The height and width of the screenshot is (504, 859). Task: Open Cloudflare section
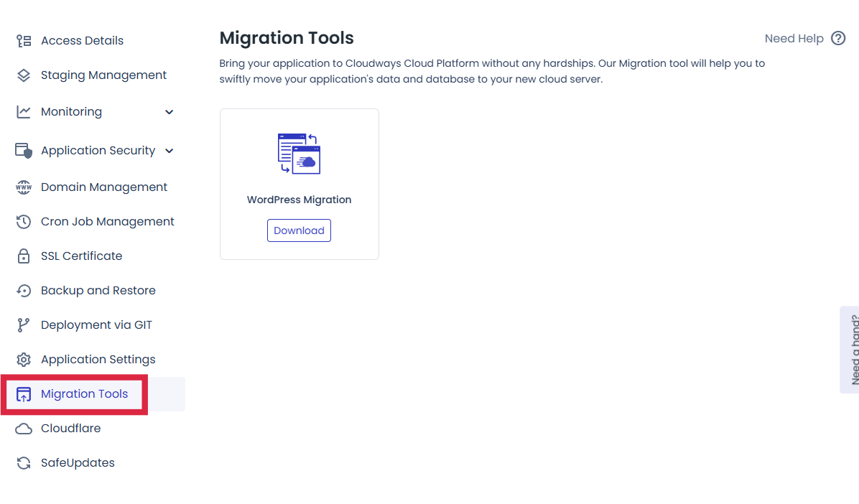pos(70,429)
